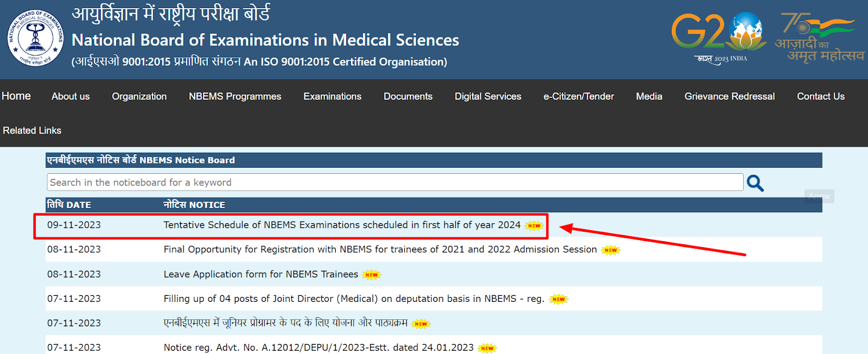This screenshot has width=868, height=354.
Task: Click NEW badge beside Leave Application notice
Action: click(372, 275)
